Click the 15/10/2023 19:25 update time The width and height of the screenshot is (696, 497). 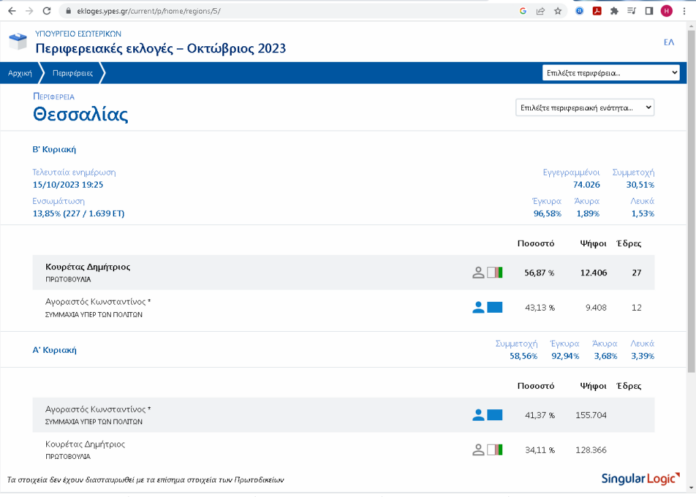point(68,185)
